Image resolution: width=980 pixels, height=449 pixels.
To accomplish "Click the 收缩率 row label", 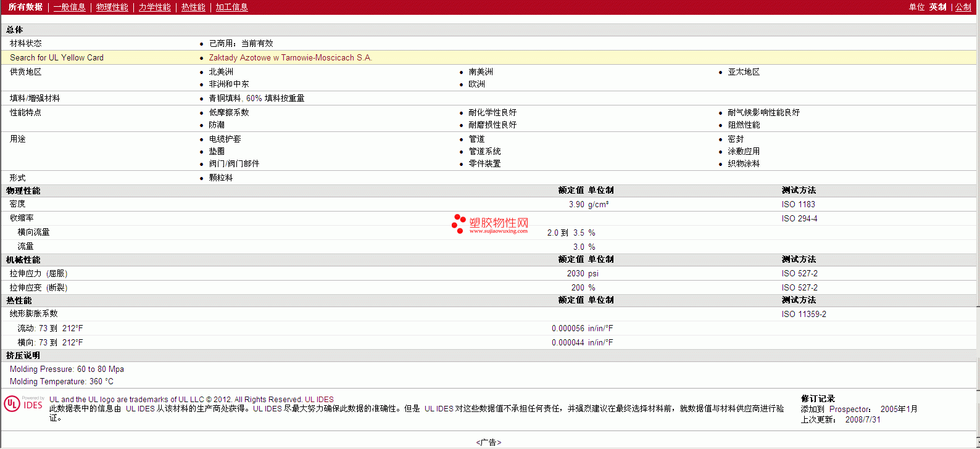I will pos(22,218).
